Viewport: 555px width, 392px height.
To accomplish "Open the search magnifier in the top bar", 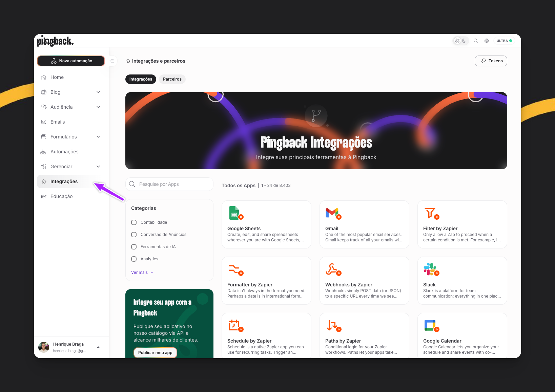I will tap(476, 41).
